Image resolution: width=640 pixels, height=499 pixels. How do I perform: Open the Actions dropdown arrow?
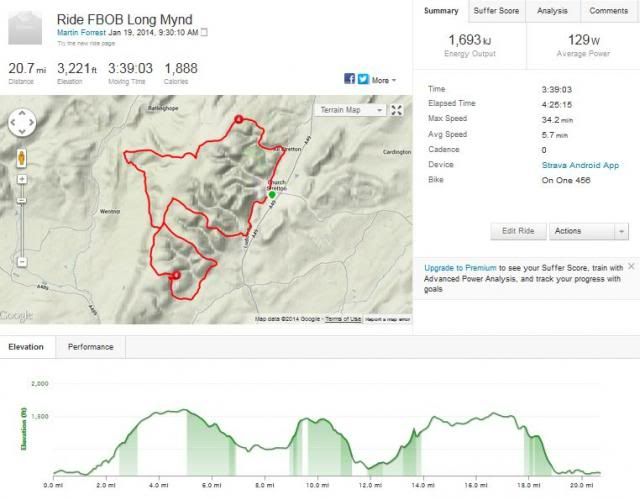[x=621, y=231]
